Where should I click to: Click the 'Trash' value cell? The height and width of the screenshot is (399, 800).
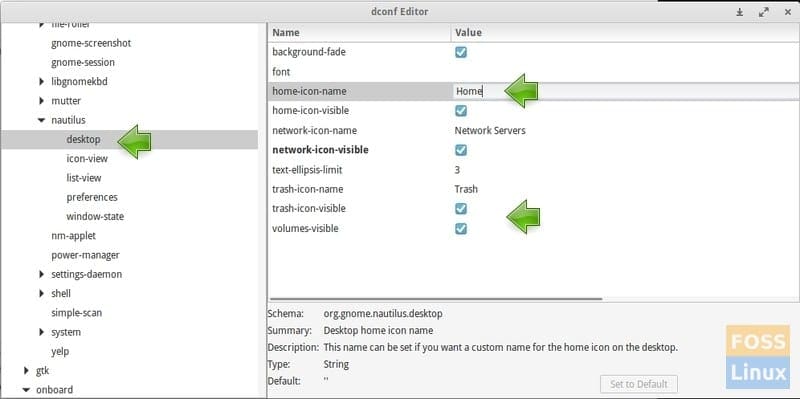point(466,189)
